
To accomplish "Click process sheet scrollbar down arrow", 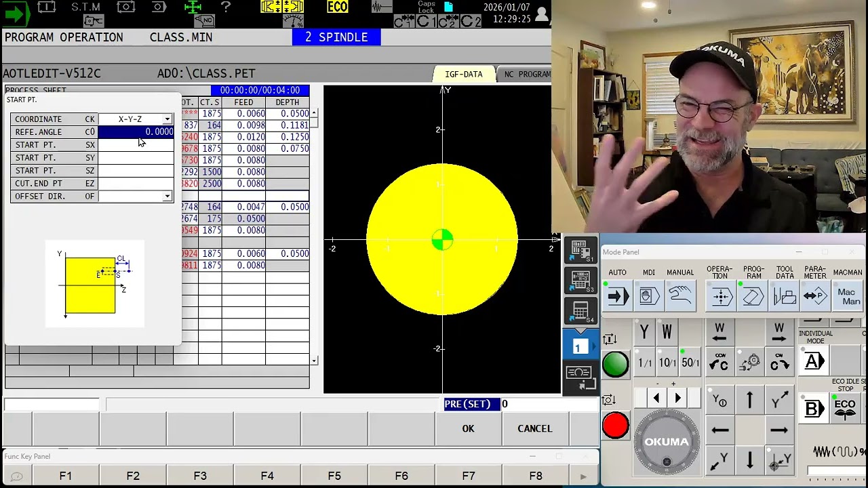I will coord(314,361).
